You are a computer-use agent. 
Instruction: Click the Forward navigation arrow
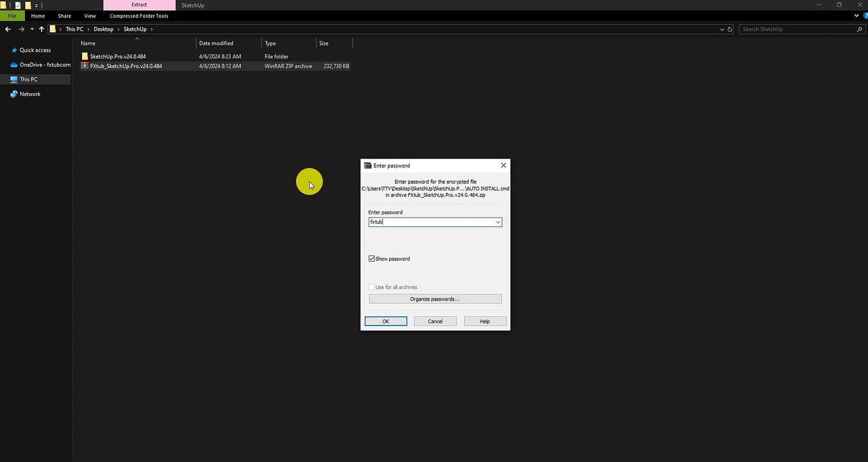click(22, 29)
